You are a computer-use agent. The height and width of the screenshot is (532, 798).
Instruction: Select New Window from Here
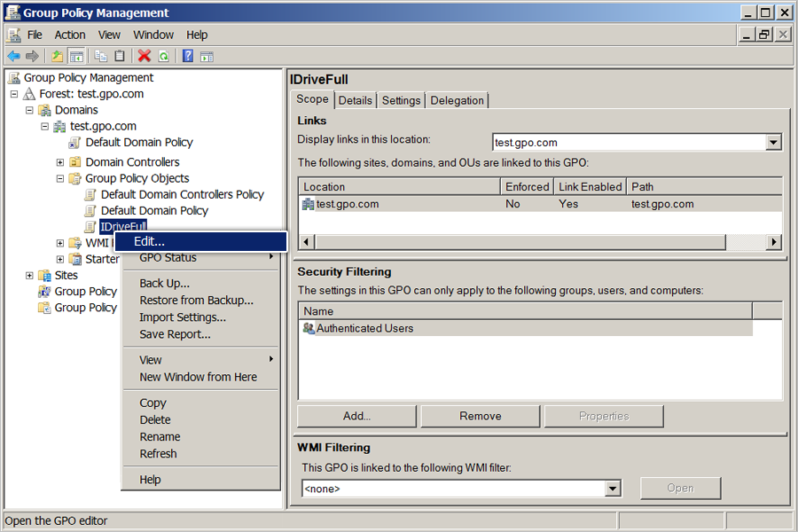point(201,377)
